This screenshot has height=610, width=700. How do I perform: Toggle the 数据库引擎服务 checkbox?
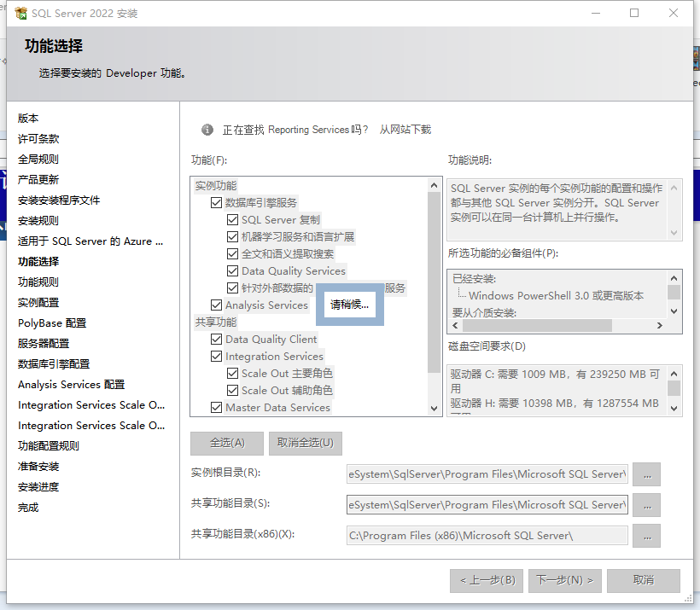click(x=217, y=202)
